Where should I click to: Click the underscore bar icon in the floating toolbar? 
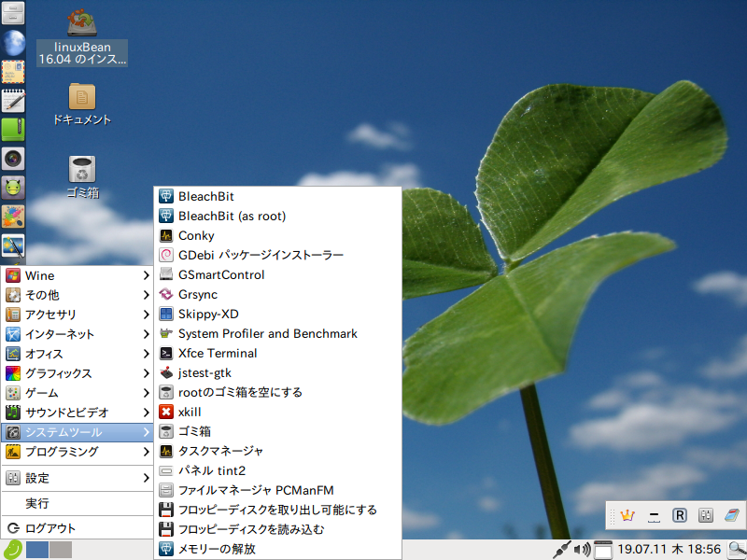pyautogui.click(x=654, y=515)
